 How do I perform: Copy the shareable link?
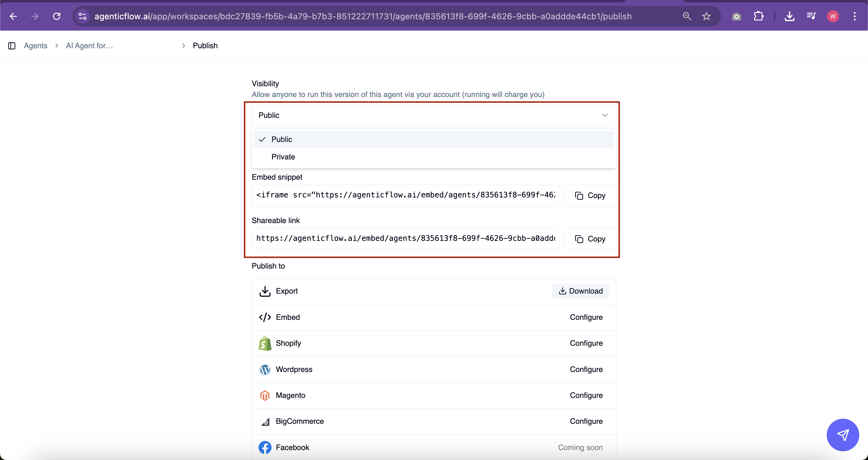[590, 239]
